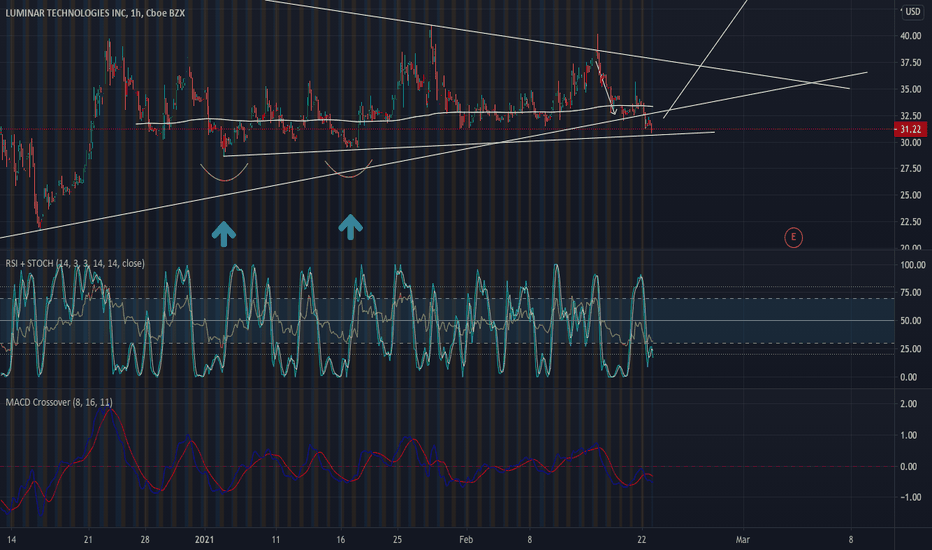Click the 25 date on time axis
The height and width of the screenshot is (550, 932).
pyautogui.click(x=397, y=540)
